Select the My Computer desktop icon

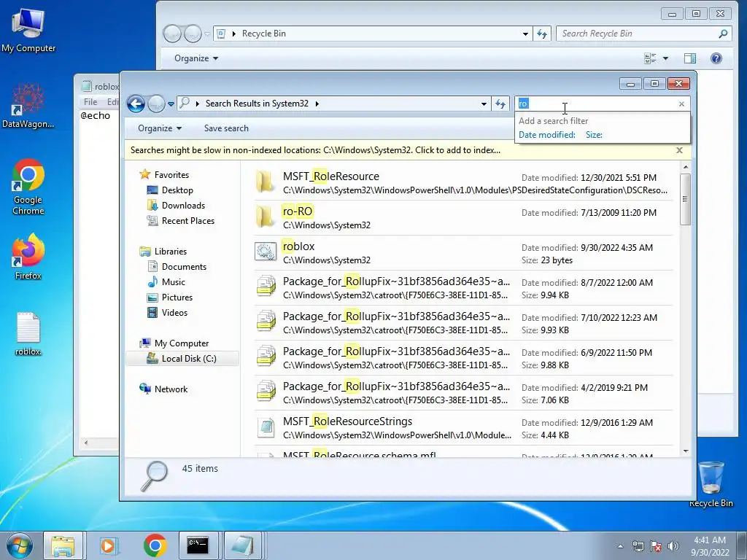pyautogui.click(x=28, y=29)
